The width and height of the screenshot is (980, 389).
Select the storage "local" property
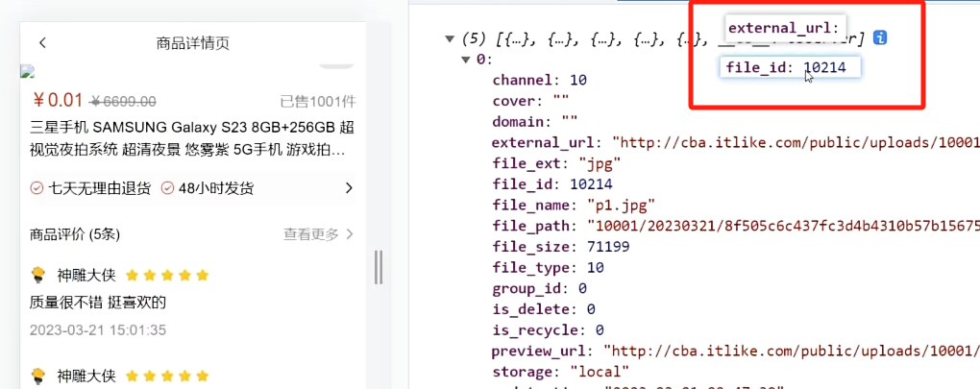(x=561, y=372)
